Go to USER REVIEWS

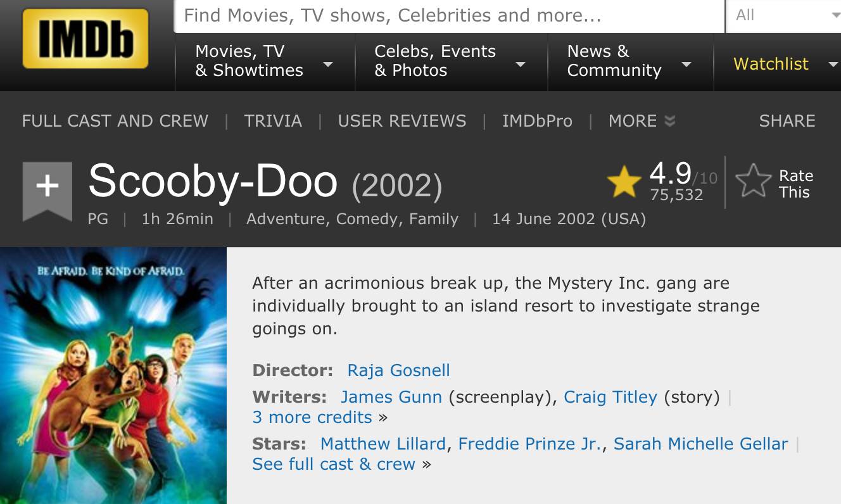402,121
